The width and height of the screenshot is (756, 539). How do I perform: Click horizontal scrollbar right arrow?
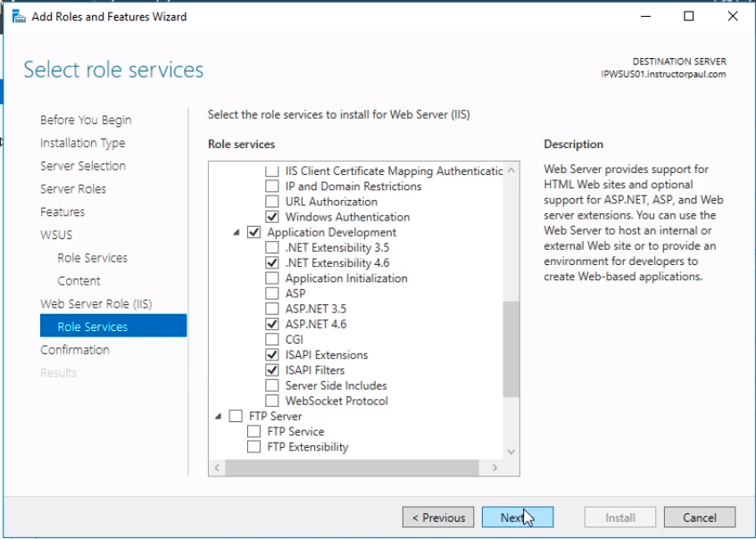(494, 468)
